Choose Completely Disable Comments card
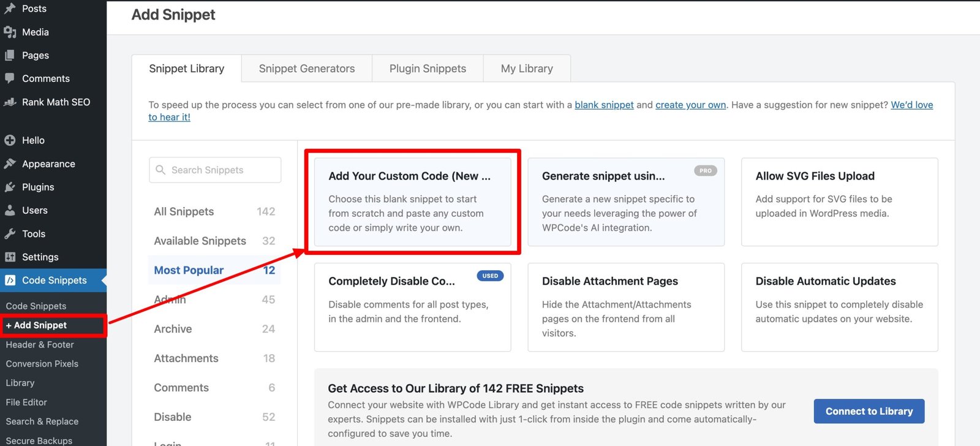Image resolution: width=980 pixels, height=446 pixels. (412, 307)
